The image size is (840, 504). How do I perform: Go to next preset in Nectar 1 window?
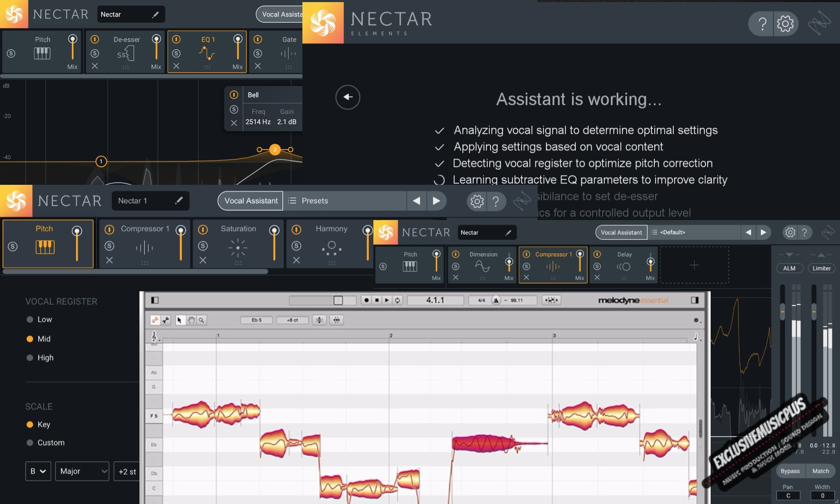pos(436,201)
